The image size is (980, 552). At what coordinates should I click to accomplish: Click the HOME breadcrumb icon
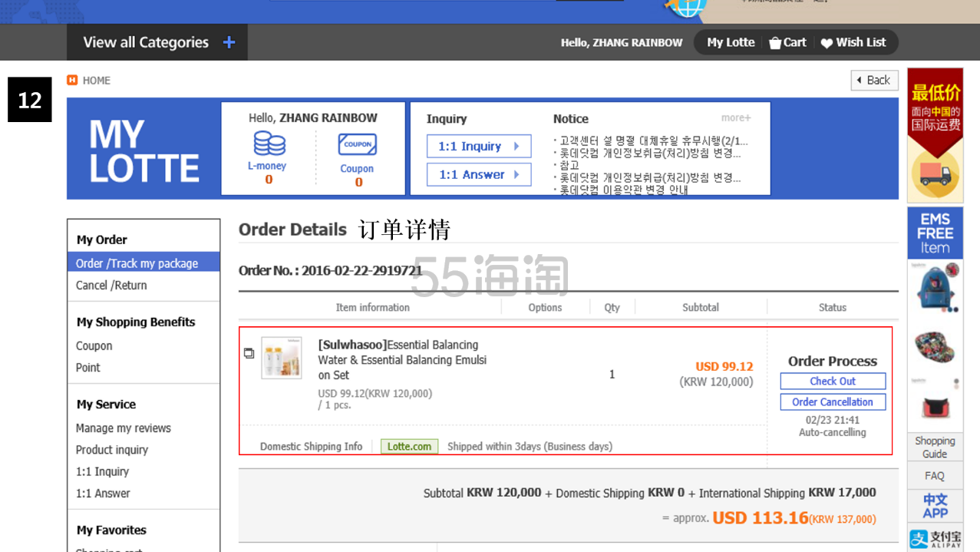pyautogui.click(x=72, y=80)
